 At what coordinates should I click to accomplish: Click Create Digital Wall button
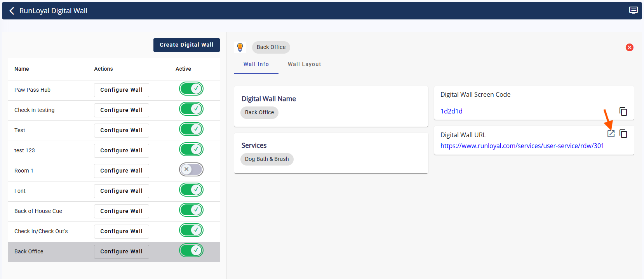click(186, 45)
